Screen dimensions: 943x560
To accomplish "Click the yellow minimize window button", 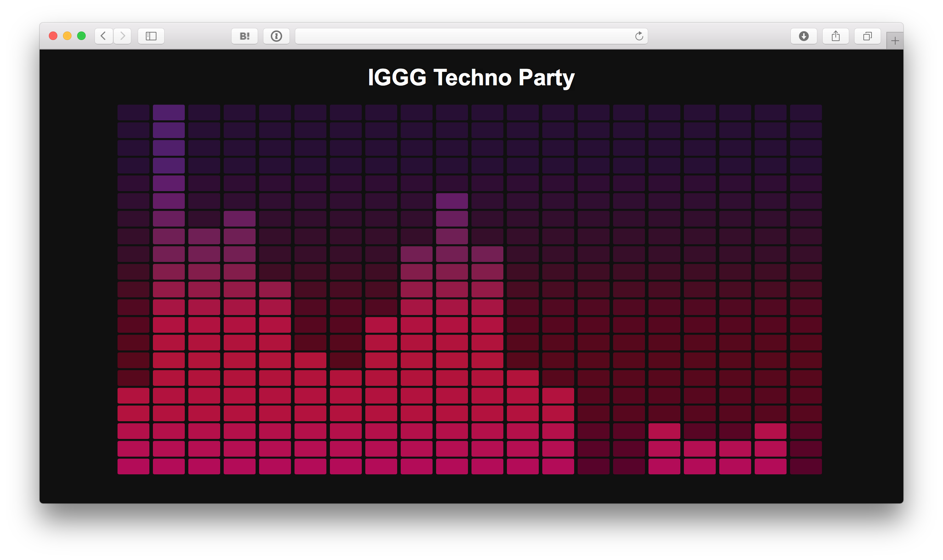I will coord(67,36).
